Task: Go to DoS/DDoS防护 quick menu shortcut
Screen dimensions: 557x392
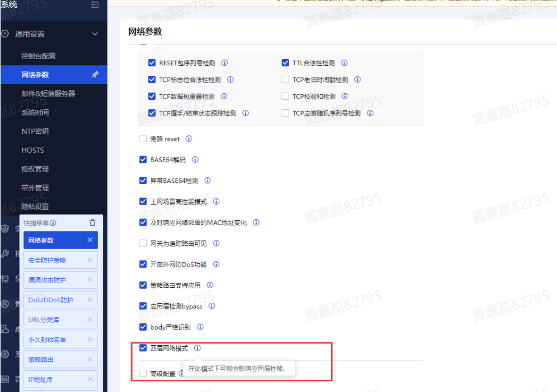Action: coord(61,300)
